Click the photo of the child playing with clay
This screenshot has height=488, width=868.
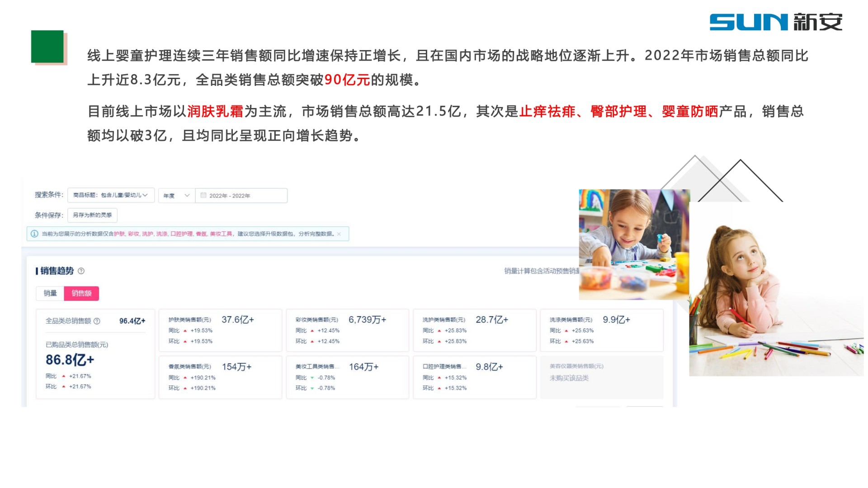[634, 244]
